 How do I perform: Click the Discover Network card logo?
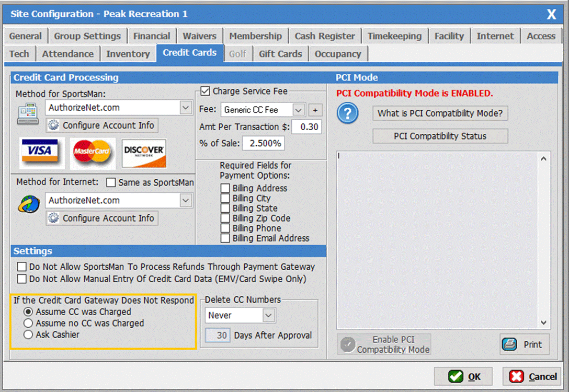pyautogui.click(x=144, y=153)
